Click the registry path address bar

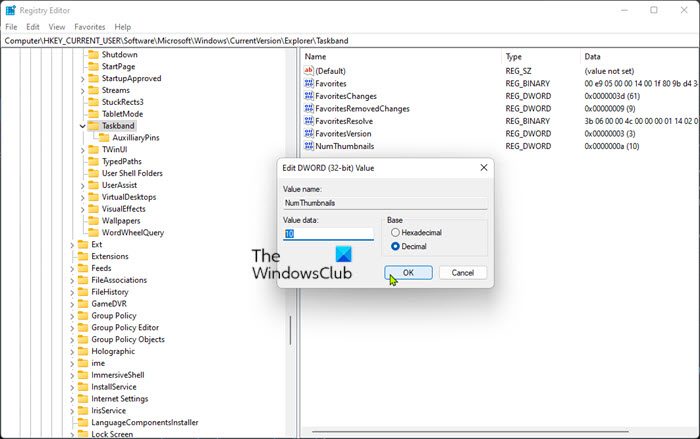pos(350,41)
